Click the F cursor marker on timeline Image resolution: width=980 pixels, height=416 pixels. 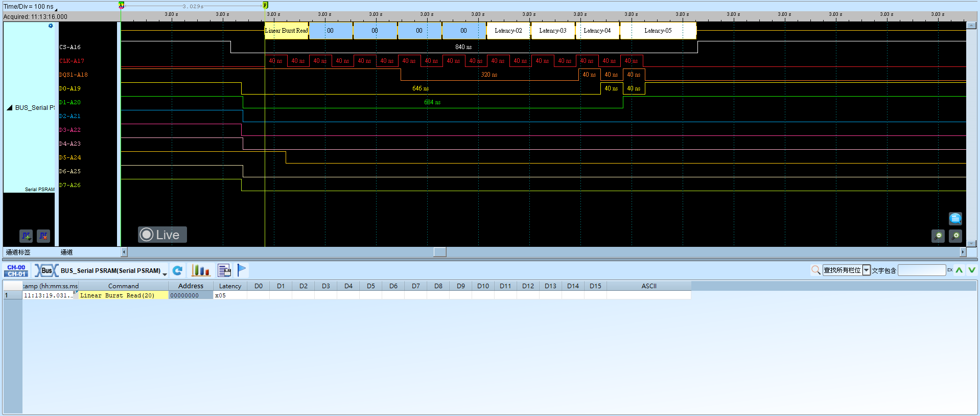click(265, 5)
